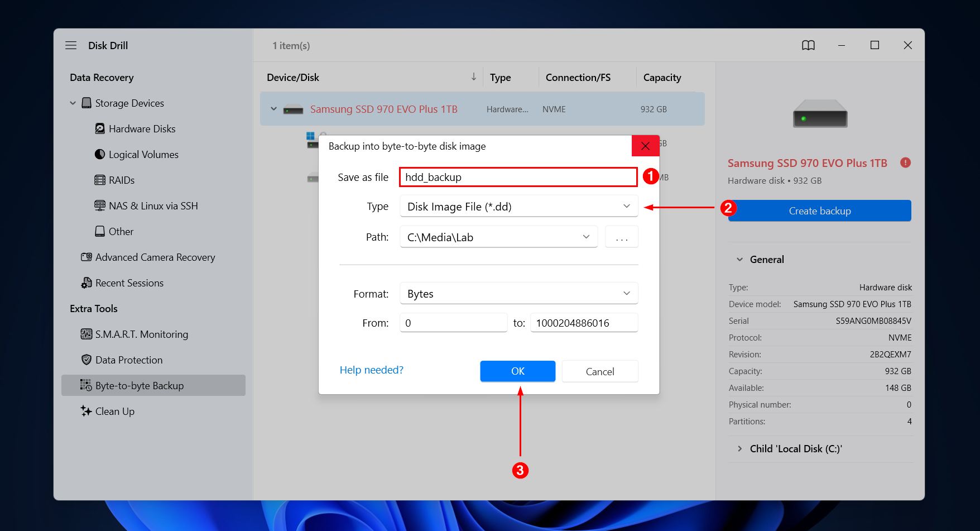Open Logical Volumes section
The height and width of the screenshot is (531, 980).
point(143,155)
